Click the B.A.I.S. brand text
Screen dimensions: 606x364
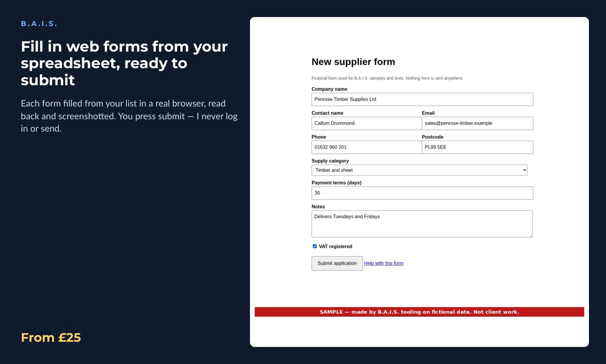click(x=39, y=24)
